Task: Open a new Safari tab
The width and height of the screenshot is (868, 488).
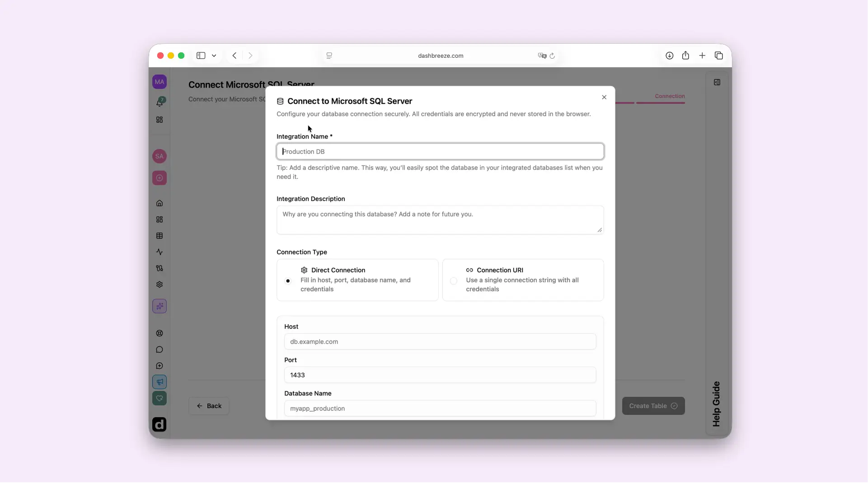Action: [x=702, y=56]
